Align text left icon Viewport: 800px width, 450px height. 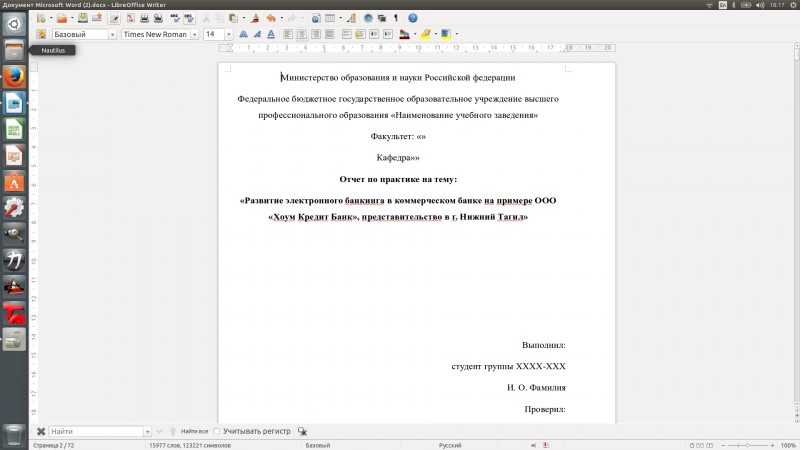[288, 34]
